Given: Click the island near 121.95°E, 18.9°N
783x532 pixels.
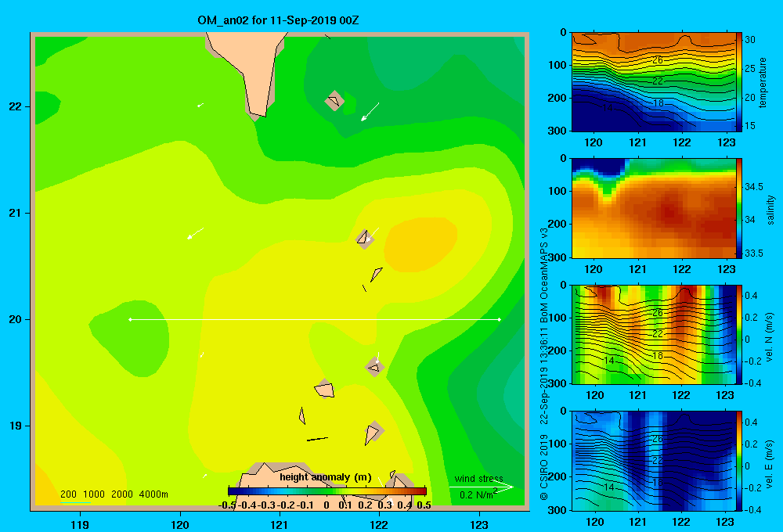Looking at the screenshot, I should point(373,433).
